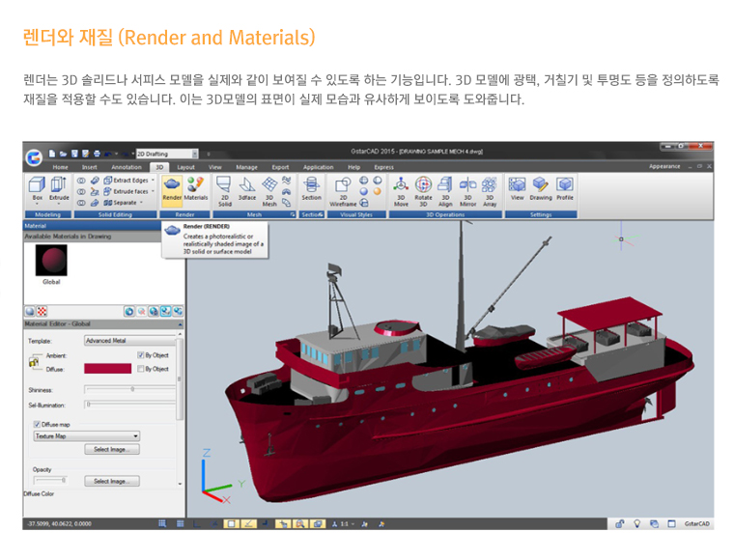Click the Render tool icon
The width and height of the screenshot is (734, 560).
[172, 184]
